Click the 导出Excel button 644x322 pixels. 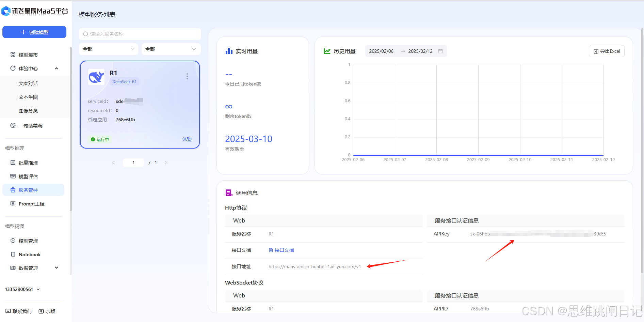click(x=607, y=51)
